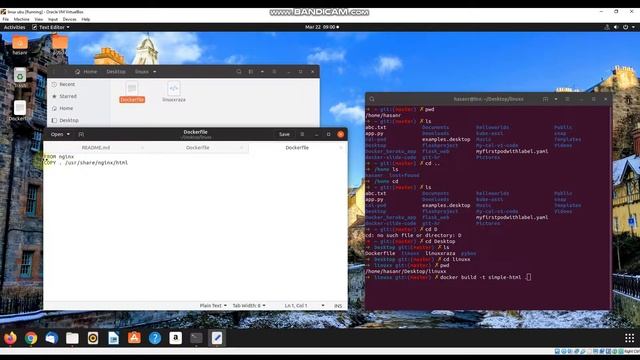The width and height of the screenshot is (640, 360).
Task: Open Ubuntu Software from the dock
Action: (x=134, y=338)
